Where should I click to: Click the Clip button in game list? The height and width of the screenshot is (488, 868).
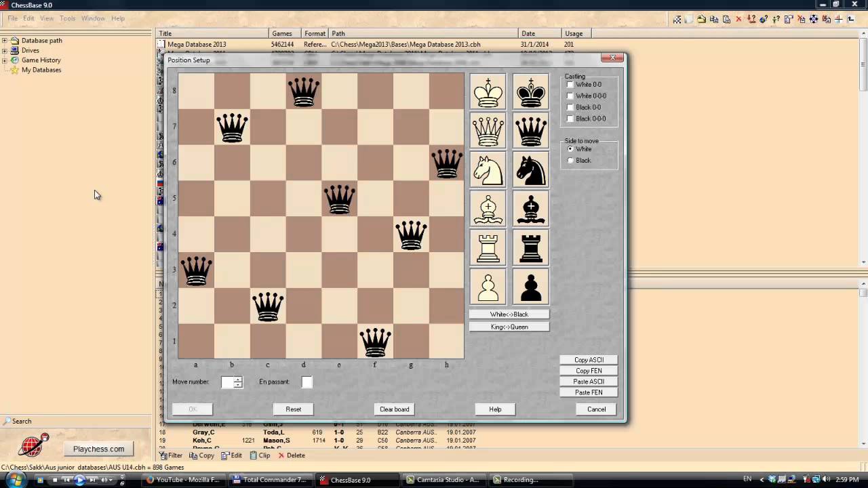pyautogui.click(x=259, y=455)
